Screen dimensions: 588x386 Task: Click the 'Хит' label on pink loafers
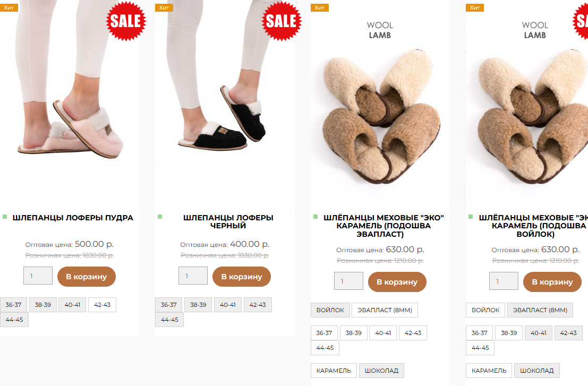(8, 7)
